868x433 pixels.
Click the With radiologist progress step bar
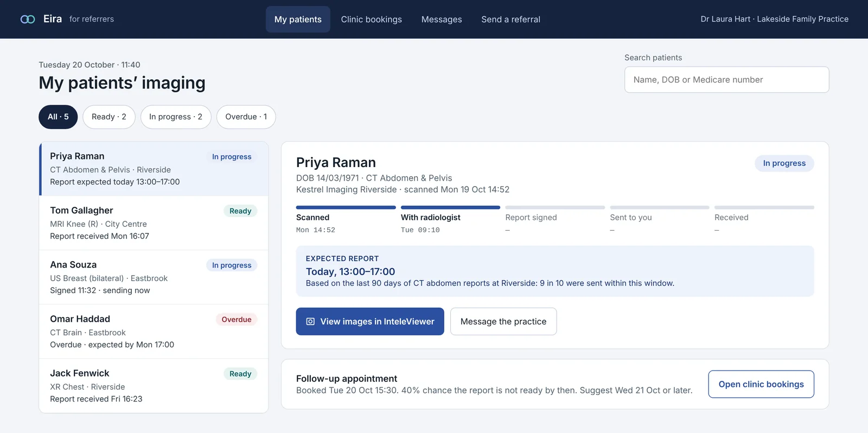(450, 207)
